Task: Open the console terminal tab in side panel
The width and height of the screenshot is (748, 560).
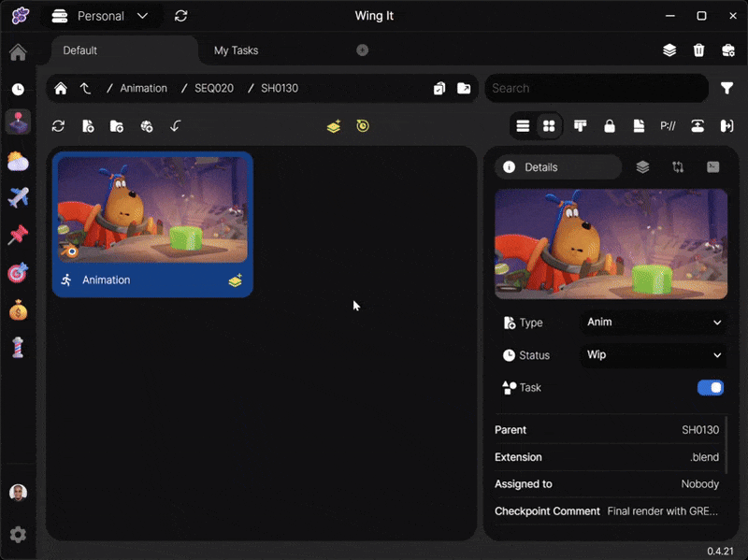Action: (712, 167)
